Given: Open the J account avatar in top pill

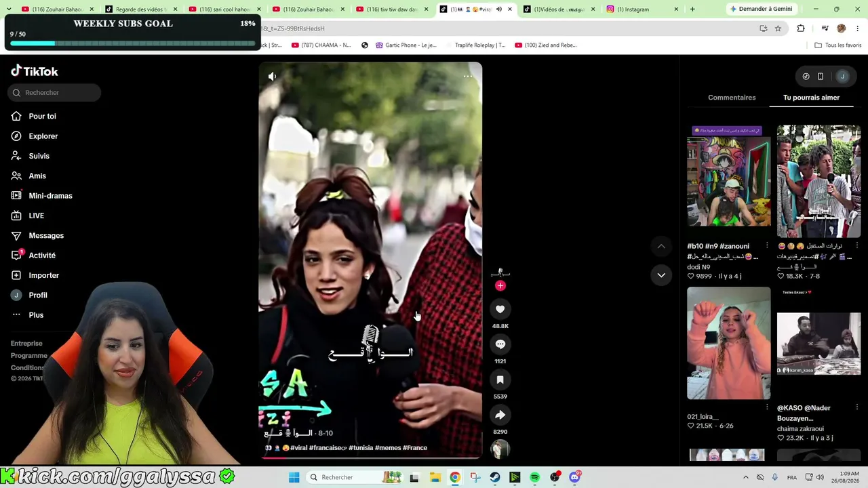Looking at the screenshot, I should (842, 77).
